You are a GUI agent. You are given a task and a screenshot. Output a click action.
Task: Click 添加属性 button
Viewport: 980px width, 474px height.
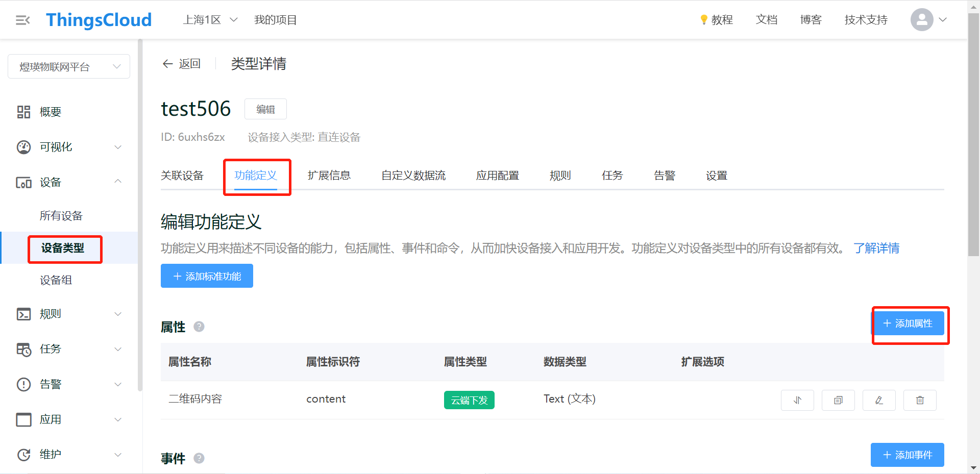coord(908,323)
